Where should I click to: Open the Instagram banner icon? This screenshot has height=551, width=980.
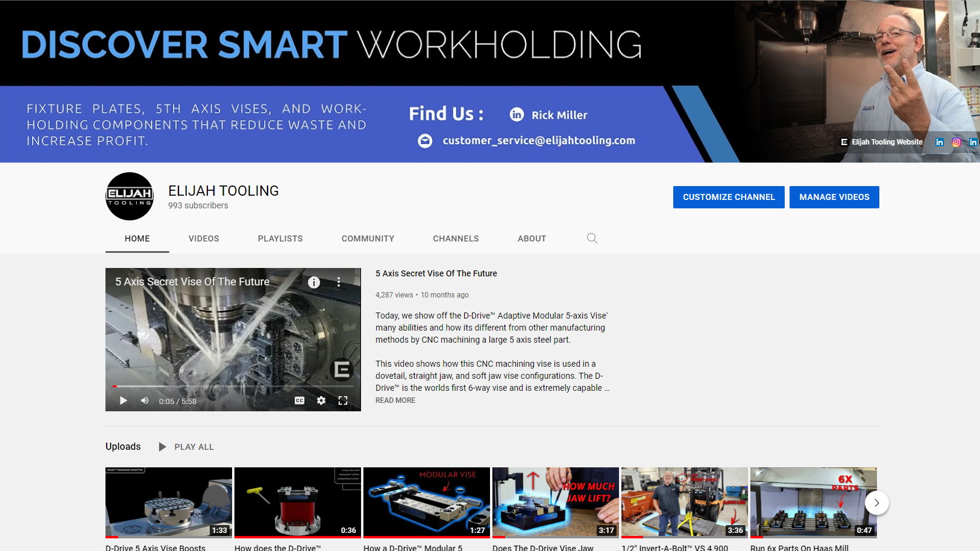point(956,142)
